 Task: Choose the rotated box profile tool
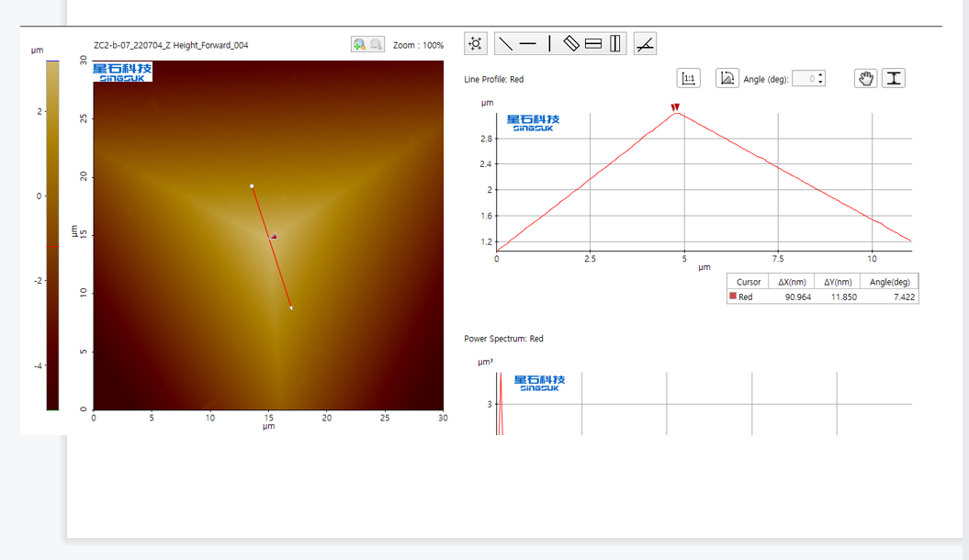tap(571, 43)
